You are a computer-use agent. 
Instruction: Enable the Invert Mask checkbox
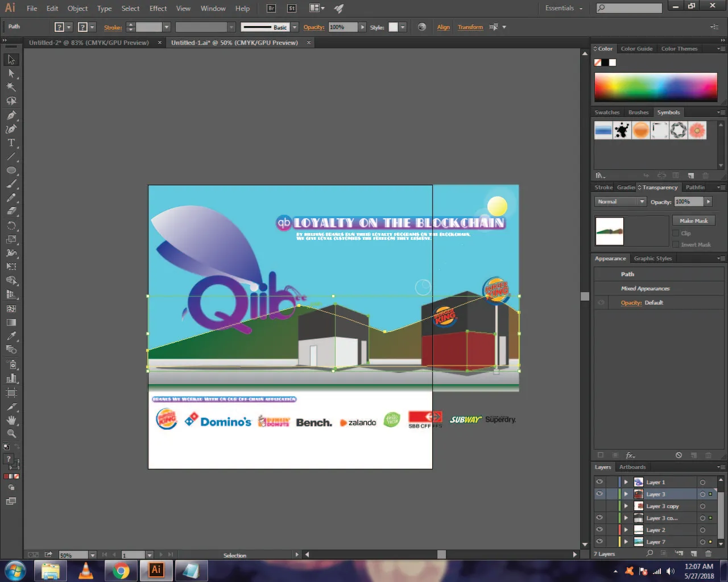[676, 244]
